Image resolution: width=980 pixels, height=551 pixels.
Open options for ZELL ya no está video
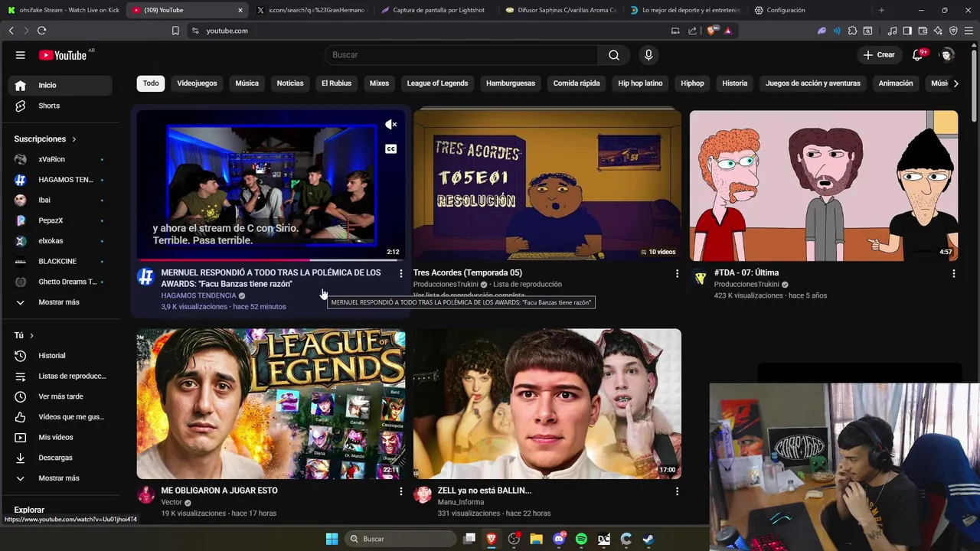[x=676, y=491]
